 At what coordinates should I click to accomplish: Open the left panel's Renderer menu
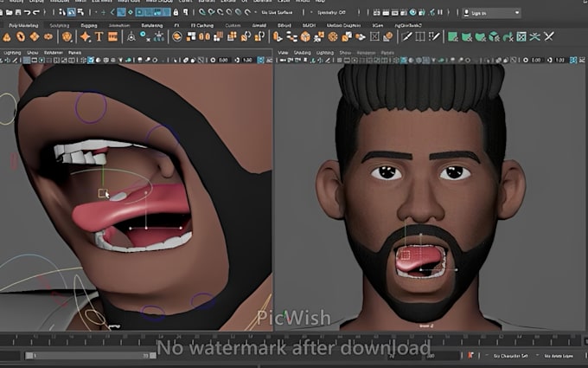pos(54,53)
